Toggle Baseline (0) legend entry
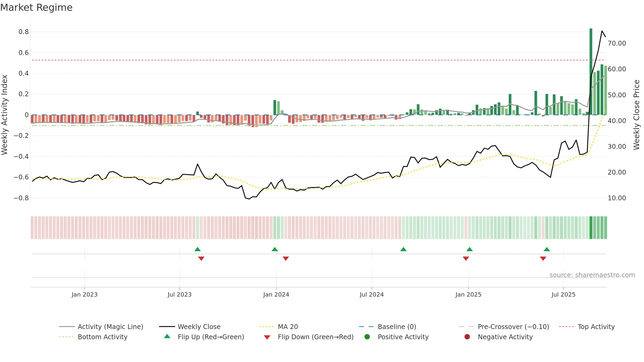Viewport: 644px width, 362px height. [x=387, y=327]
